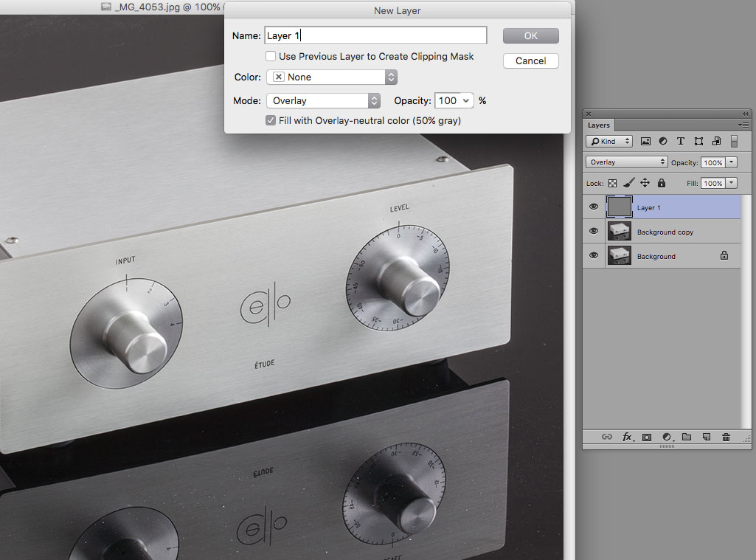Expand the dialog Opacity dropdown arrow
This screenshot has width=756, height=560.
pyautogui.click(x=466, y=101)
